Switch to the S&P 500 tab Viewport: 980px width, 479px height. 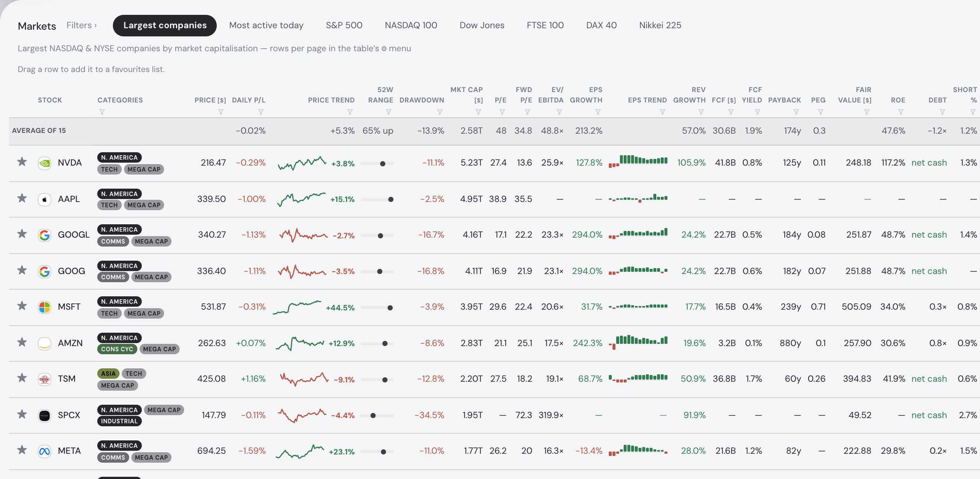[x=344, y=25]
